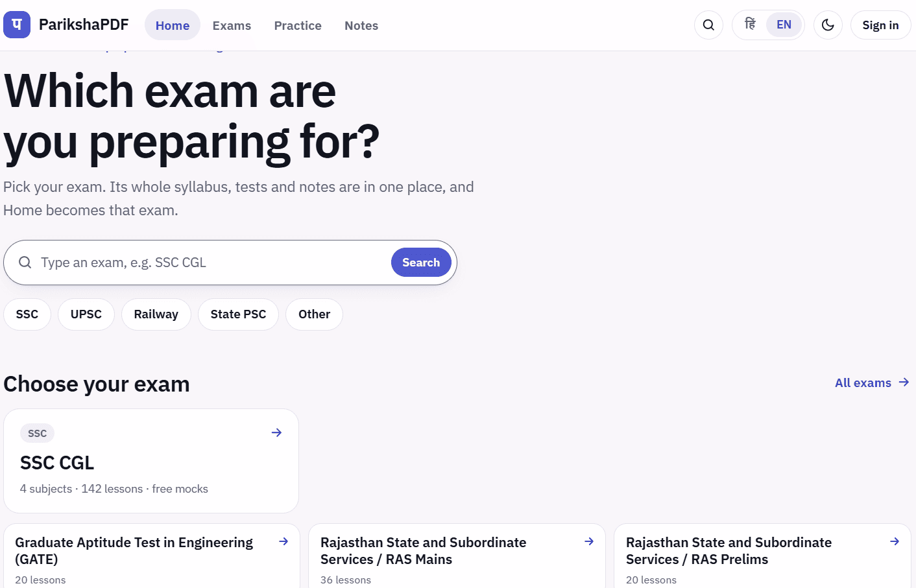Switch language to EN

click(x=784, y=25)
